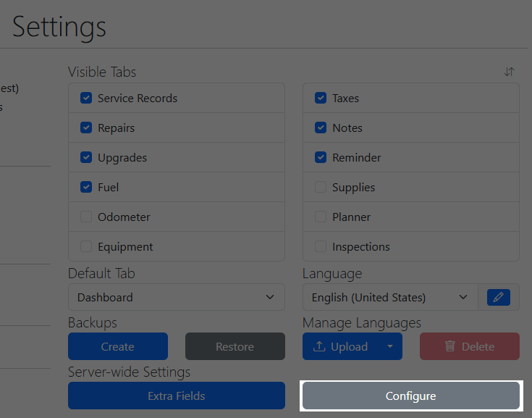The width and height of the screenshot is (532, 418).
Task: Click the upload arrow icon
Action: point(319,347)
